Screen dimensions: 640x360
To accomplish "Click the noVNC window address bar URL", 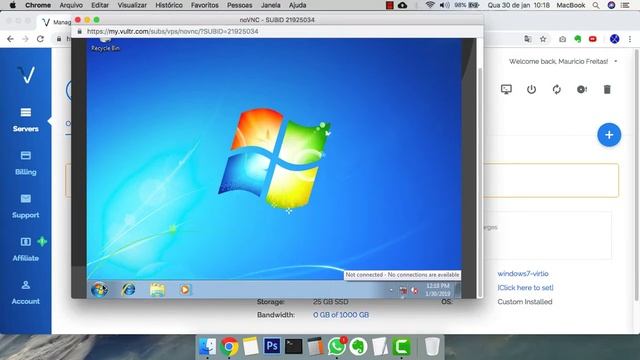I will [x=173, y=31].
